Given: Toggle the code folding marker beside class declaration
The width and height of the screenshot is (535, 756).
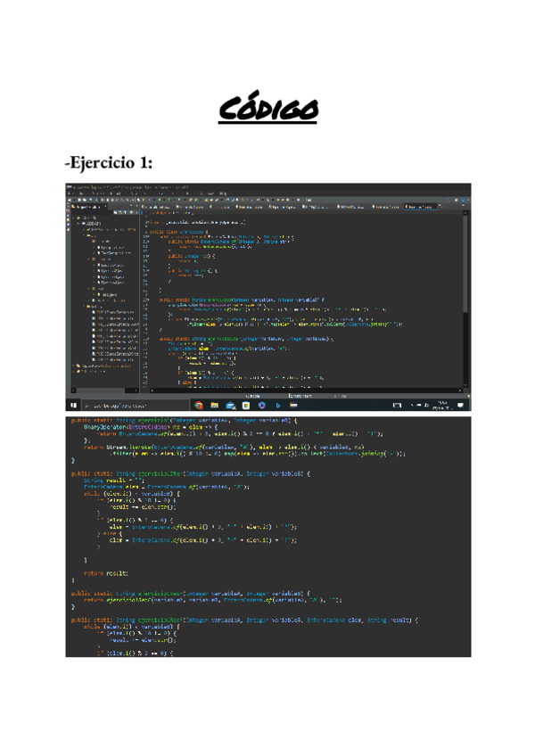Looking at the screenshot, I should pos(144,230).
